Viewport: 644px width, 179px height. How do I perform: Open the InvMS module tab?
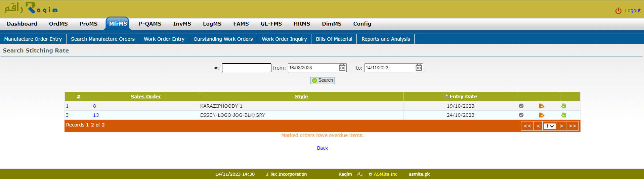[x=182, y=24]
